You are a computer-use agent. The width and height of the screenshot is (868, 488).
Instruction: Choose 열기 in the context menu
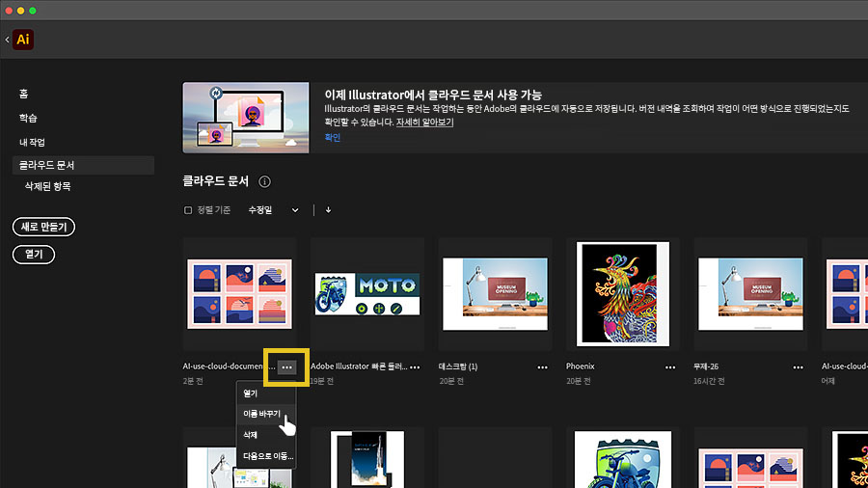[x=266, y=393]
